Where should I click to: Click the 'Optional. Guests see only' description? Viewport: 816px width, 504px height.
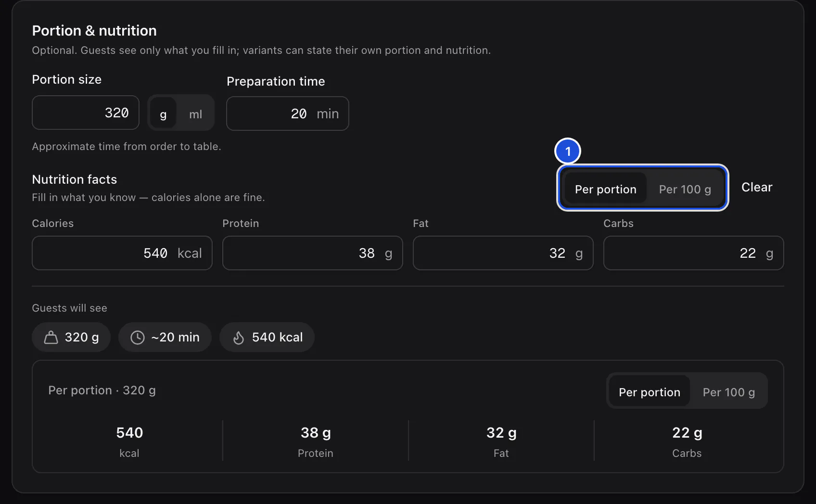tap(261, 50)
